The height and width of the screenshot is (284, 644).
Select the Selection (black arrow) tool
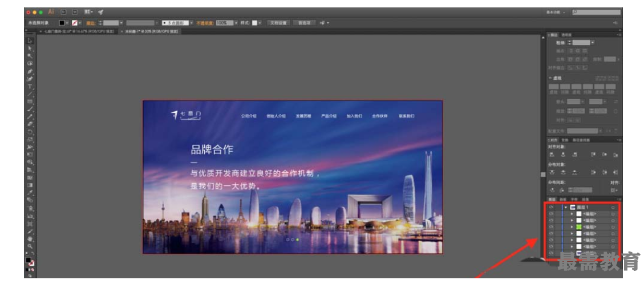(x=30, y=40)
